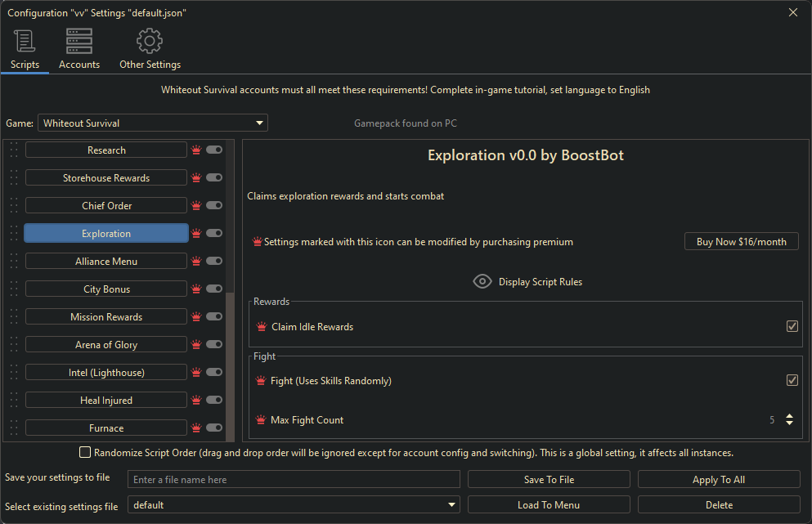Screen dimensions: 812x524
Task: Switch to the Accounts tab
Action: pos(79,50)
